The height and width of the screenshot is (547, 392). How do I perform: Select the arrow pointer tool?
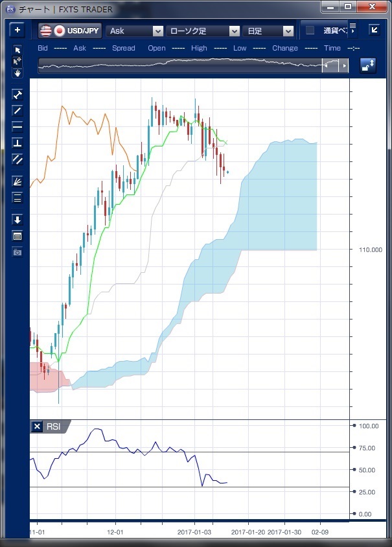coord(17,50)
